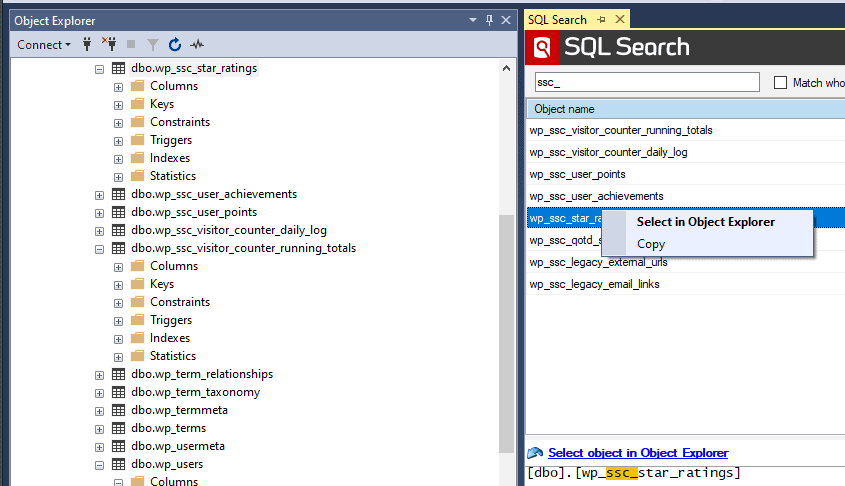Click the icon beside Select object in Object Explorer link
845x486 pixels.
point(535,453)
